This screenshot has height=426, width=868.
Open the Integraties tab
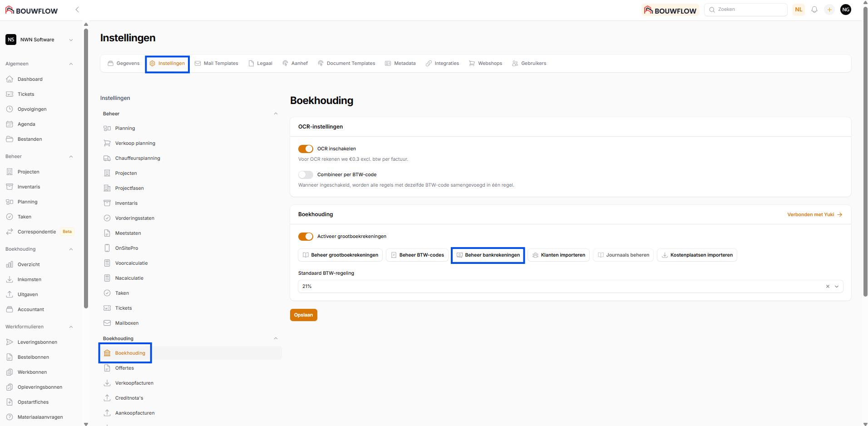pyautogui.click(x=443, y=64)
